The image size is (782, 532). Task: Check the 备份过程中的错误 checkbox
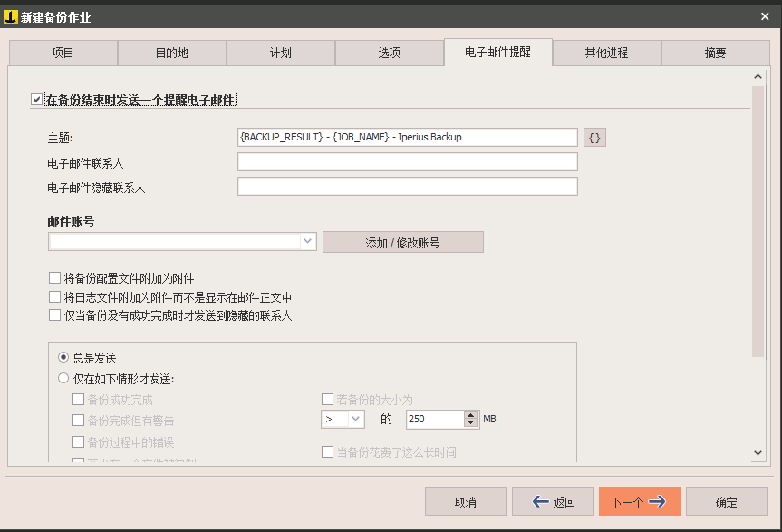78,441
